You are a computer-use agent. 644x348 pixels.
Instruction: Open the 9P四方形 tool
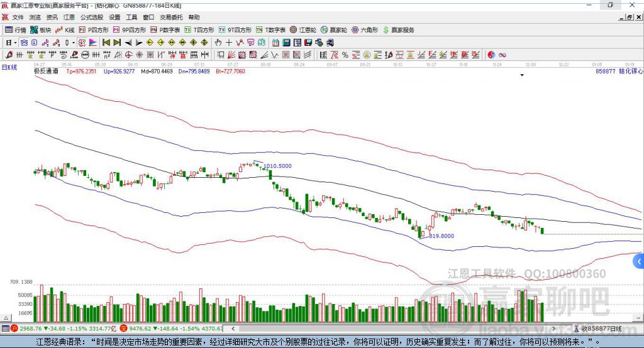[x=130, y=30]
